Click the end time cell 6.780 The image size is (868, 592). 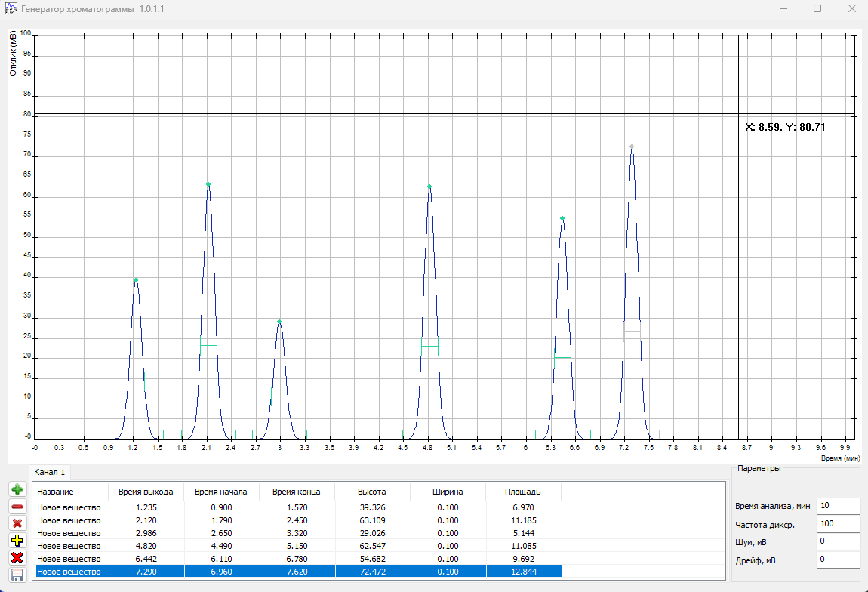(x=297, y=559)
